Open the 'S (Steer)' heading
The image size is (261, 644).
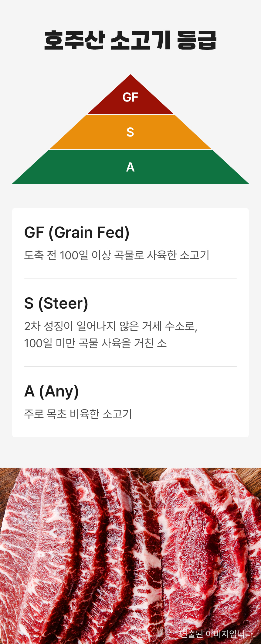click(56, 303)
